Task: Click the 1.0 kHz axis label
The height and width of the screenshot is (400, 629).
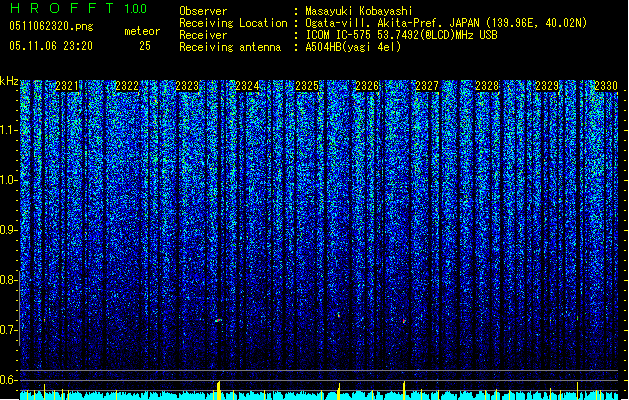Action: [9, 180]
